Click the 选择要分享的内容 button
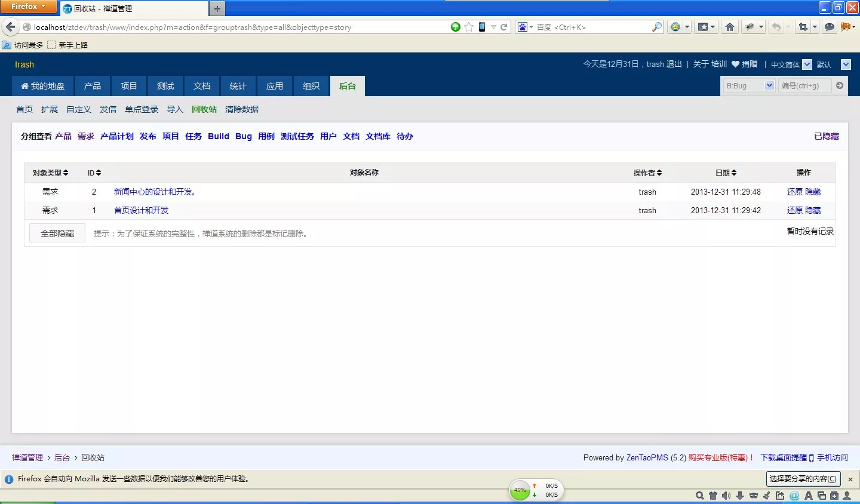This screenshot has width=860, height=504. pyautogui.click(x=803, y=479)
